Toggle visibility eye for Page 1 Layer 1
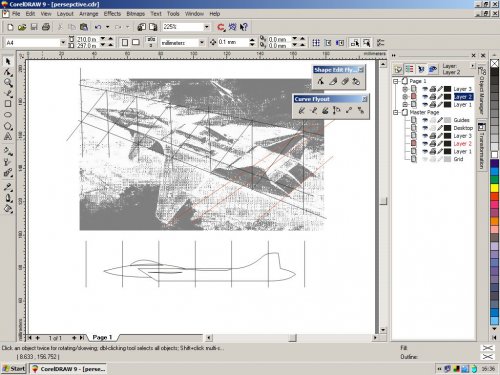The width and height of the screenshot is (500, 375). click(x=425, y=105)
